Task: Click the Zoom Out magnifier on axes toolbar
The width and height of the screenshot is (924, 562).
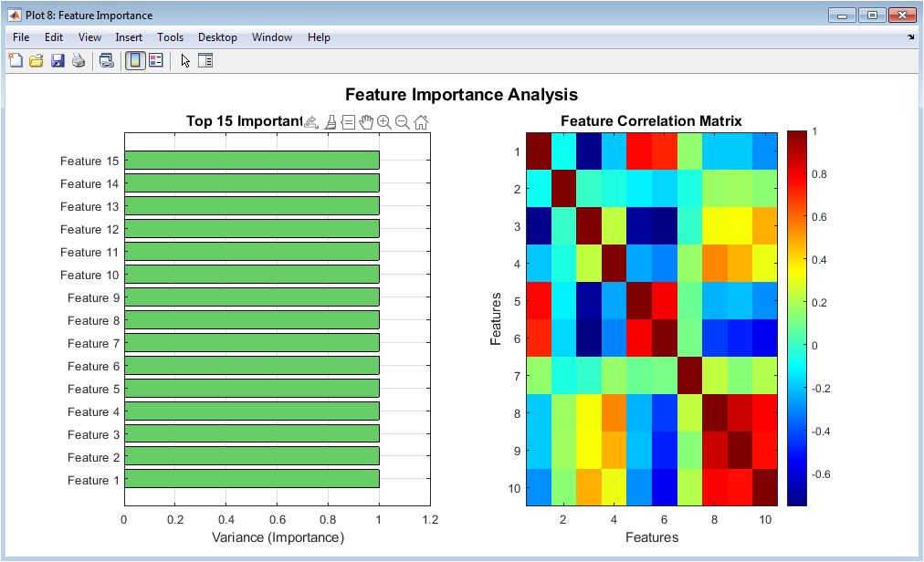Action: coord(403,122)
